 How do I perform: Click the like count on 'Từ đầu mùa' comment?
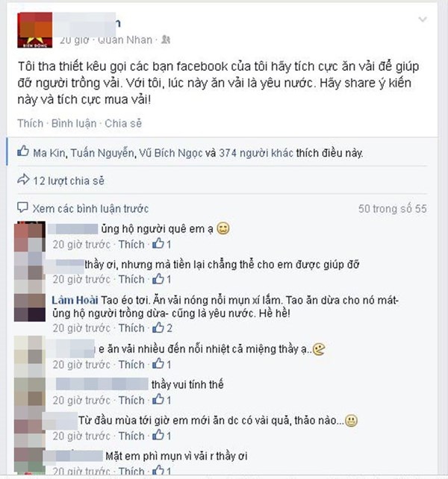pyautogui.click(x=161, y=436)
